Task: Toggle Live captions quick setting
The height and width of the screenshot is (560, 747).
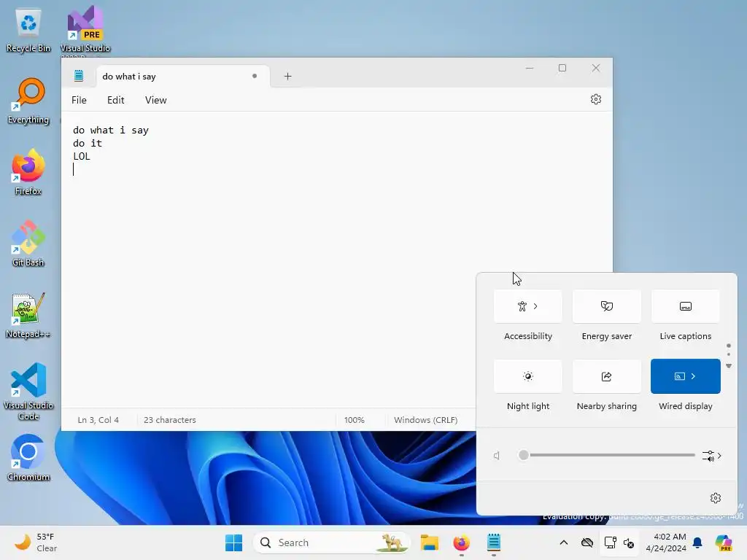Action: [x=685, y=306]
